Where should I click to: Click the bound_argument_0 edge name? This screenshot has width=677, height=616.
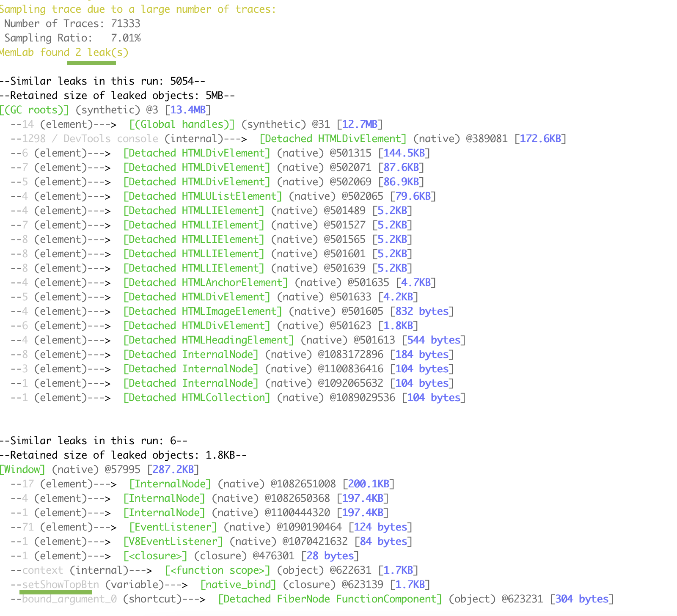69,599
